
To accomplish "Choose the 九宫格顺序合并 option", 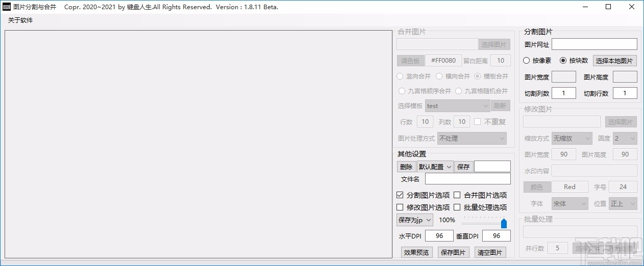I will pyautogui.click(x=401, y=91).
